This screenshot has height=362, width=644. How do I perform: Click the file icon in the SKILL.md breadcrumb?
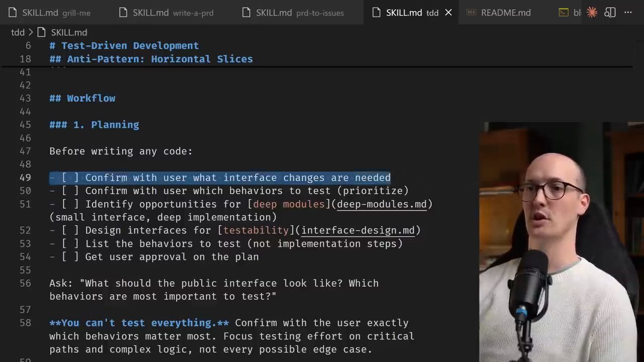pyautogui.click(x=42, y=32)
